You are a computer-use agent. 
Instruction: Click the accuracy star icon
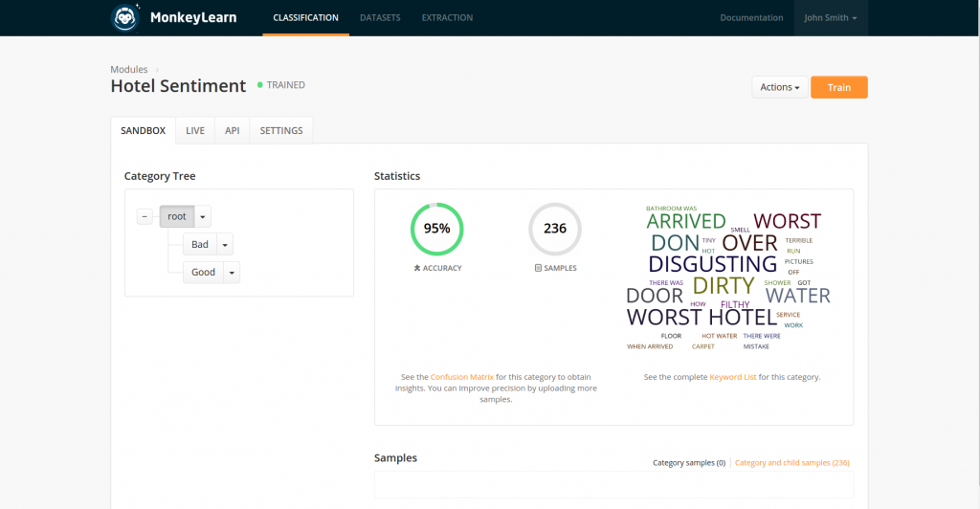(x=417, y=268)
